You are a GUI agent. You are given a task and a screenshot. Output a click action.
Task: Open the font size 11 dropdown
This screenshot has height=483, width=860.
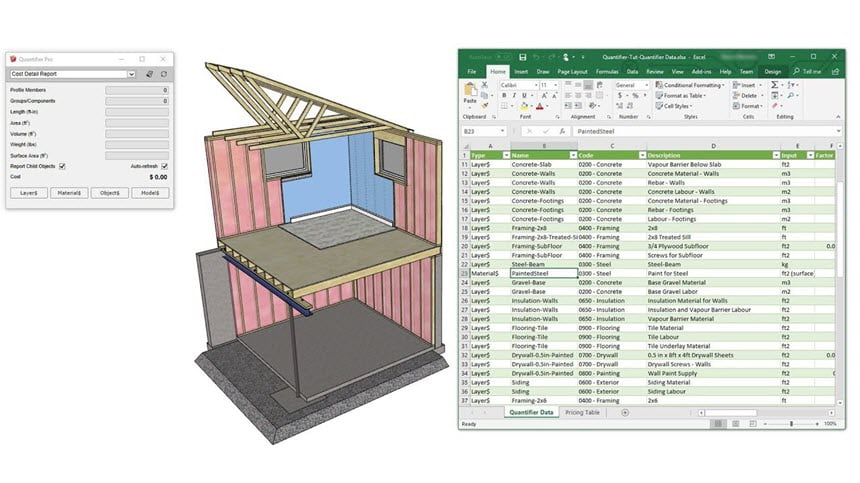(555, 85)
